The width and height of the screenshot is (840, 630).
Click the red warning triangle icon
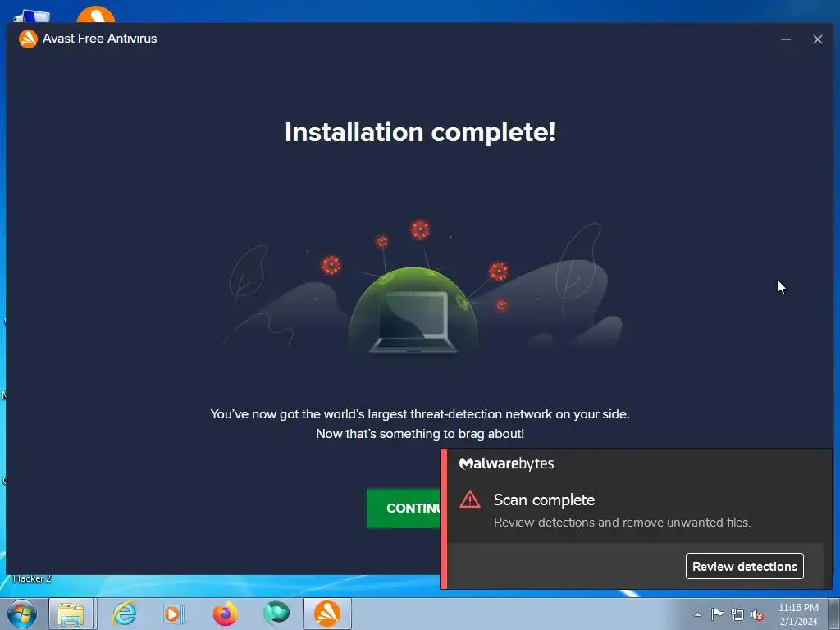470,500
